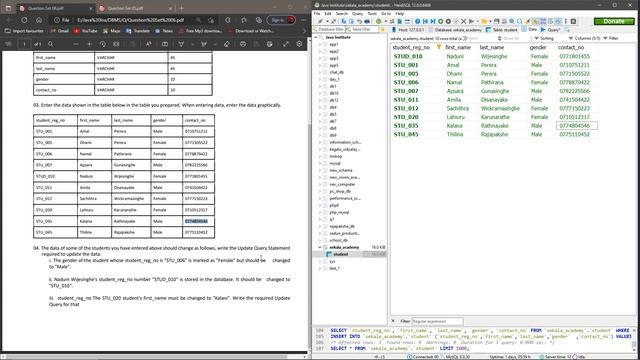
Task: Open the Search menu in HeidiSQL
Action: point(342,13)
